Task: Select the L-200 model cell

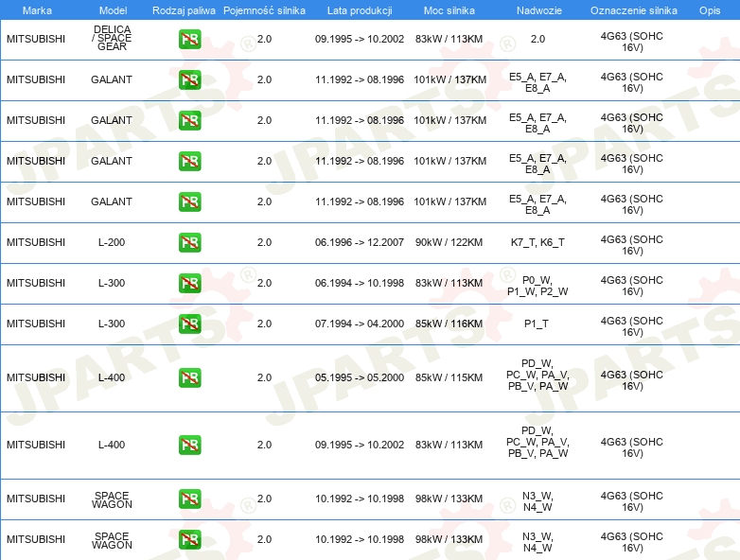Action: [112, 242]
